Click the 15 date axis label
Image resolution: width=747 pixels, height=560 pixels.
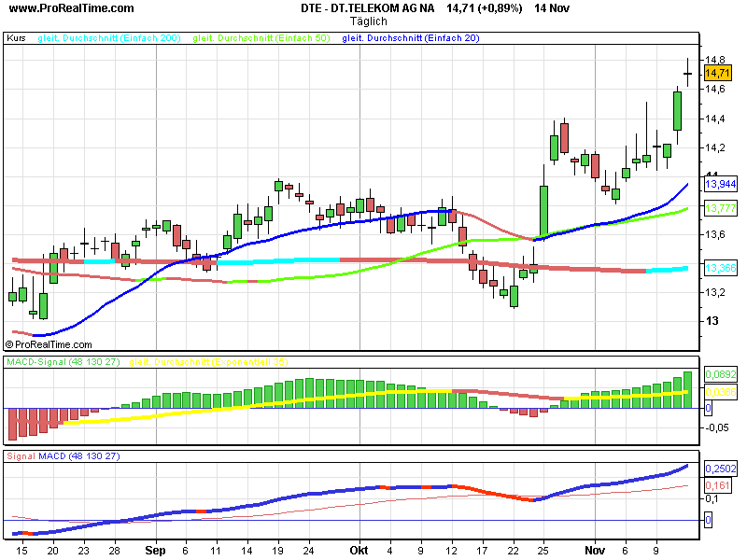coord(21,551)
